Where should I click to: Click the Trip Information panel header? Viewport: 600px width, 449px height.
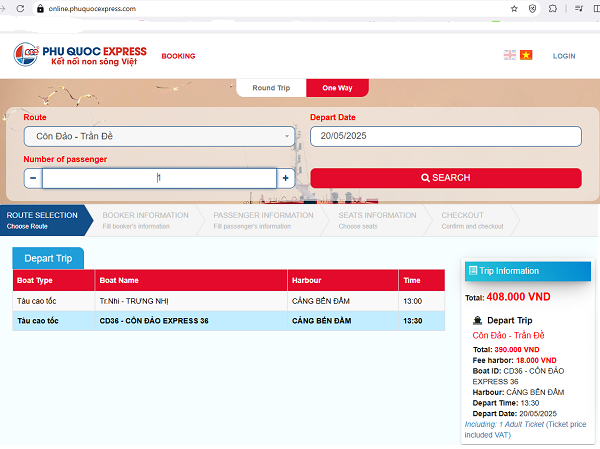[x=528, y=271]
